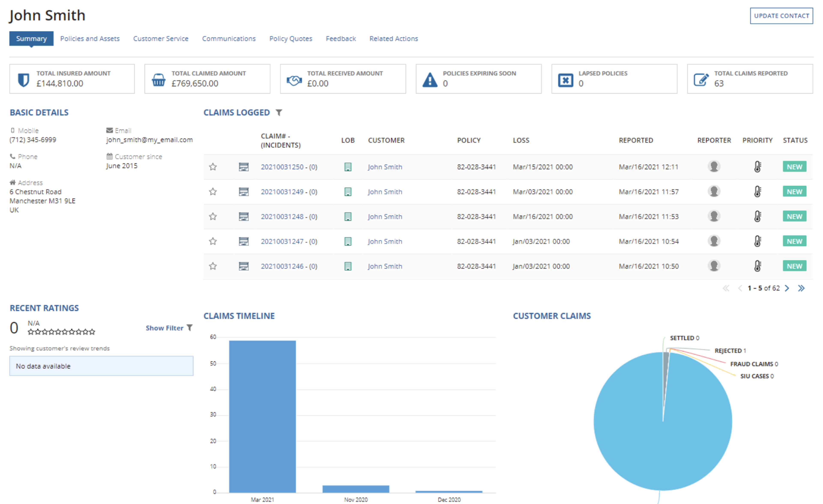This screenshot has width=823, height=504.
Task: Open claim link 20210031250
Action: tap(282, 167)
